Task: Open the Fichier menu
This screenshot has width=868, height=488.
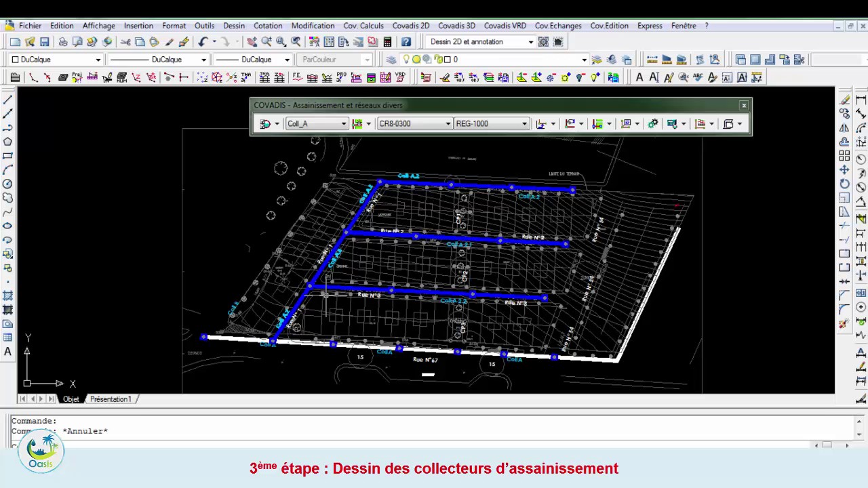Action: pos(30,26)
